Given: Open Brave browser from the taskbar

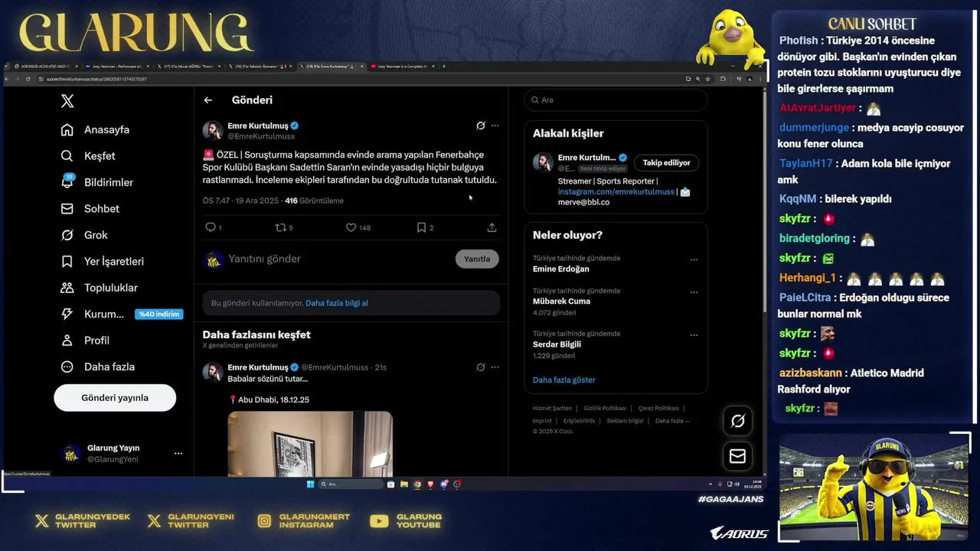Looking at the screenshot, I should click(x=430, y=484).
